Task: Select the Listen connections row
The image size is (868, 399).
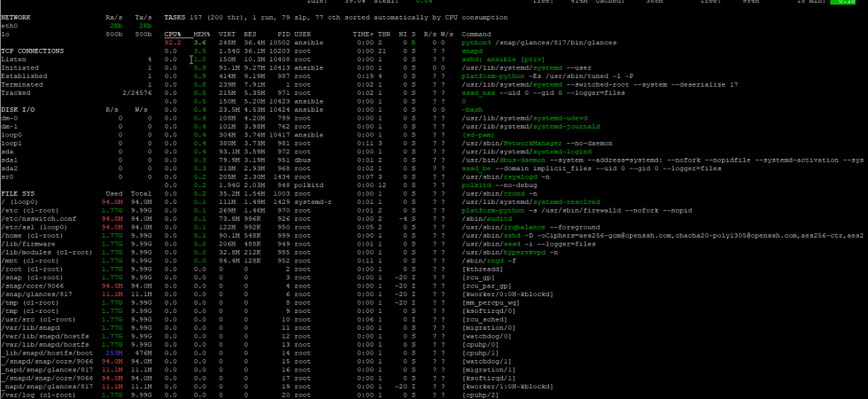Action: pyautogui.click(x=76, y=59)
